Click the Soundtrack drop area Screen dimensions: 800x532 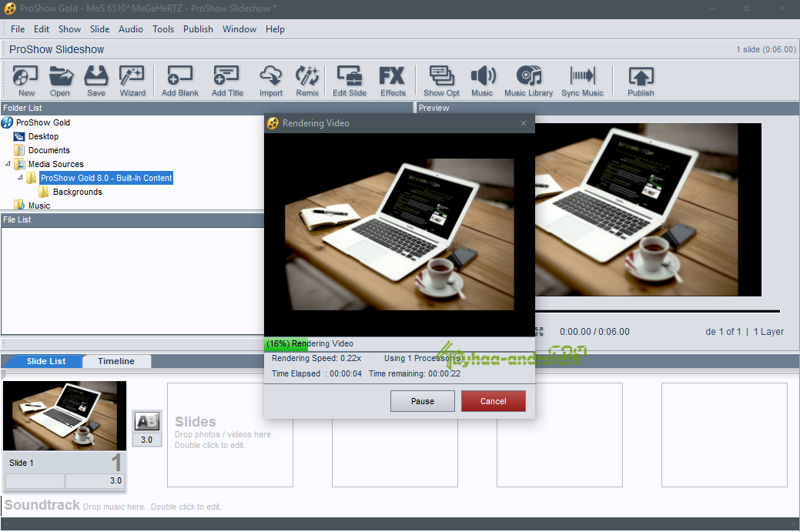point(400,506)
